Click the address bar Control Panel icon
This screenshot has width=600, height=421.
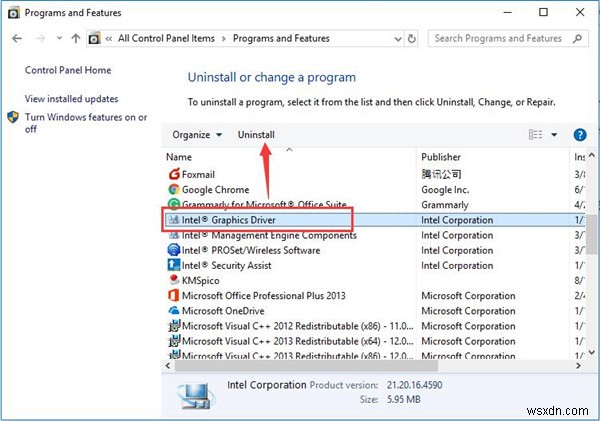click(x=94, y=38)
